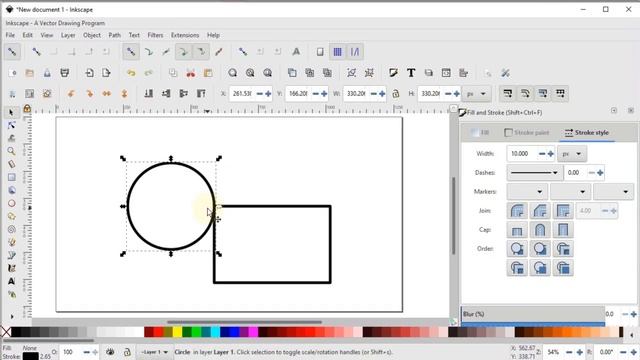Select the butt cap button
Viewport: 640px width, 360px height.
click(517, 230)
